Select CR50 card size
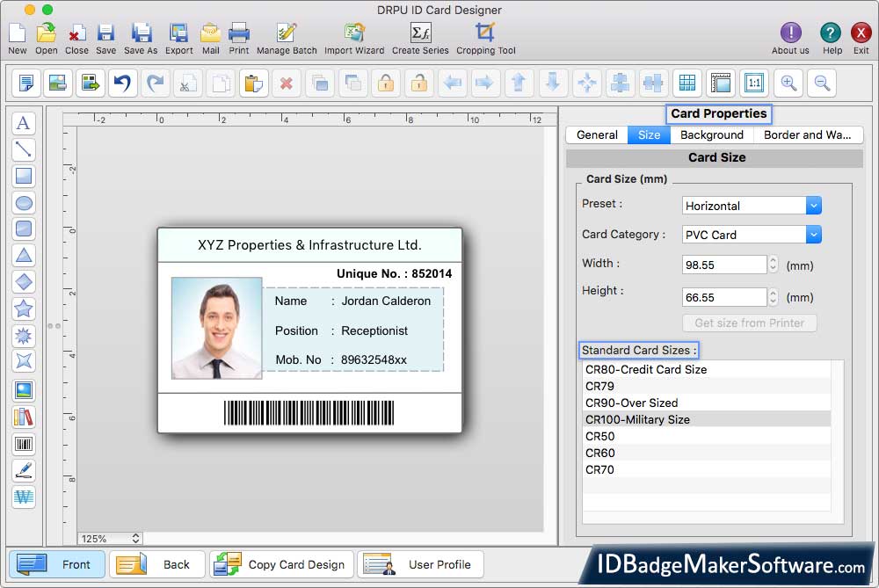This screenshot has height=588, width=879. click(x=707, y=436)
